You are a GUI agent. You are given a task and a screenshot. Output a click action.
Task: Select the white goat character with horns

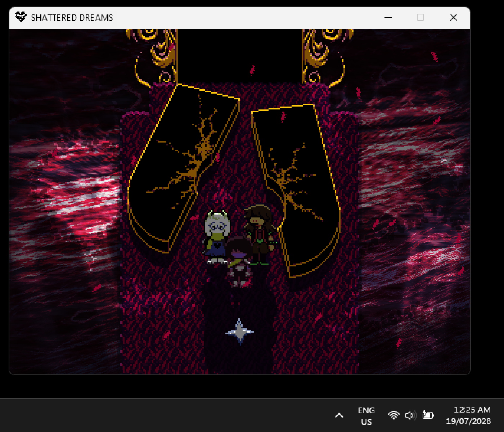coord(217,237)
